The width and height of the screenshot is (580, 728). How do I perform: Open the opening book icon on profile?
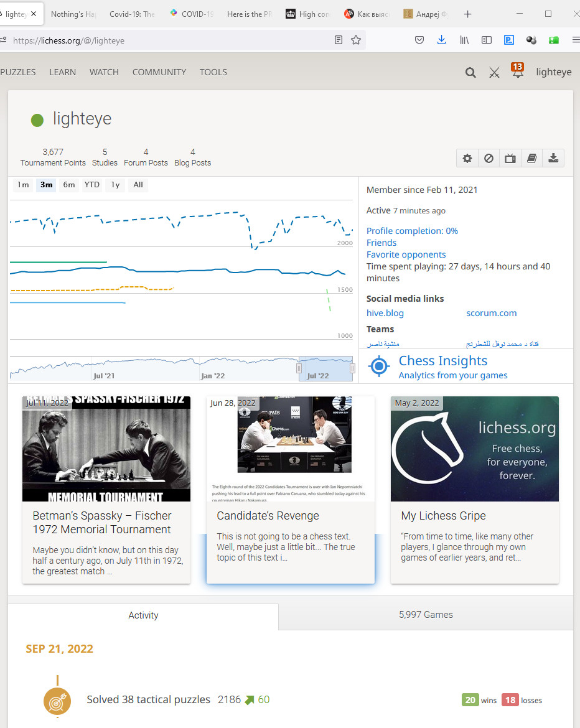click(x=531, y=158)
